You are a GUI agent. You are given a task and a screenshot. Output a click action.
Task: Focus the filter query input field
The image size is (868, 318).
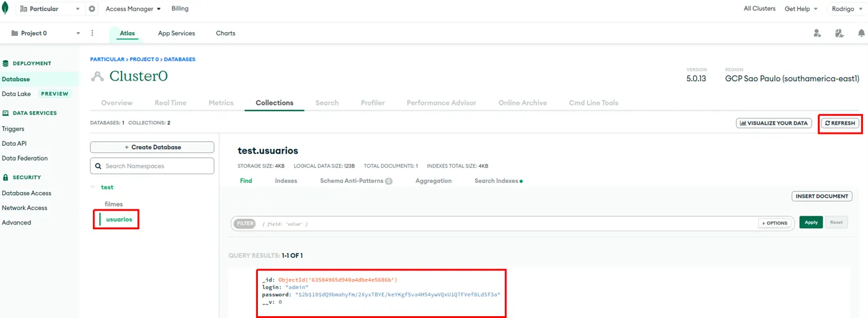pos(508,223)
